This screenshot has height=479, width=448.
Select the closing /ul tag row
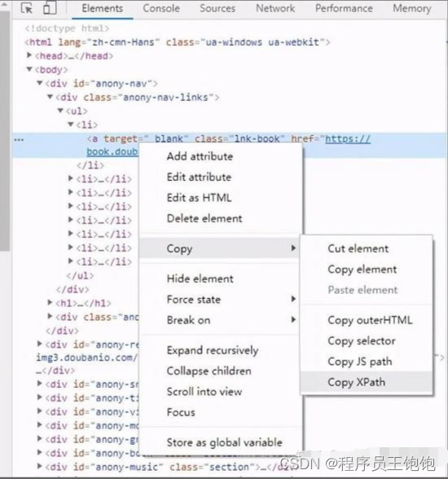point(80,275)
